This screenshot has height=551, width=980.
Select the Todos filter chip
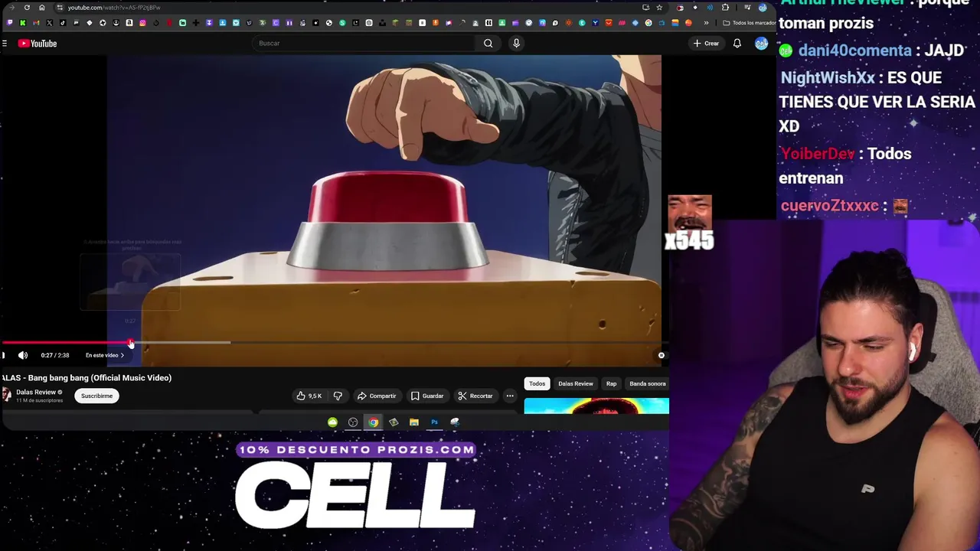[x=537, y=383]
